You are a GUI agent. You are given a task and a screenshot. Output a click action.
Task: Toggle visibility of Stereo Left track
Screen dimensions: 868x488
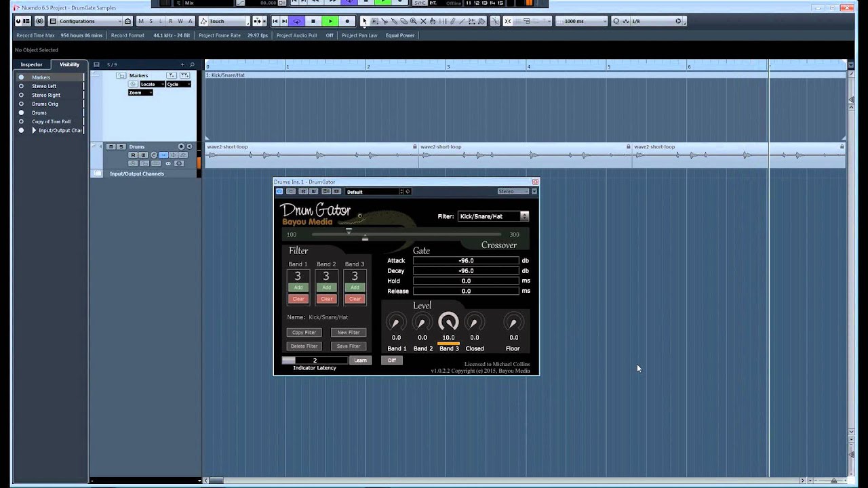(x=21, y=86)
